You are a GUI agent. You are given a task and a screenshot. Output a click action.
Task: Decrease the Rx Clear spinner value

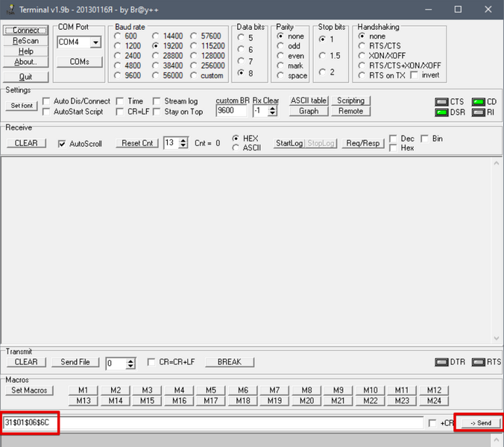[x=273, y=114]
